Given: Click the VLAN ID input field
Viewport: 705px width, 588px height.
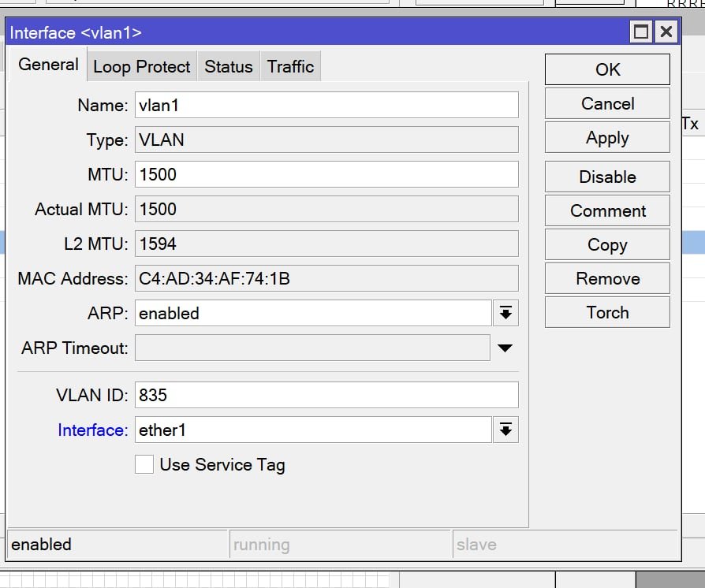Looking at the screenshot, I should point(326,395).
